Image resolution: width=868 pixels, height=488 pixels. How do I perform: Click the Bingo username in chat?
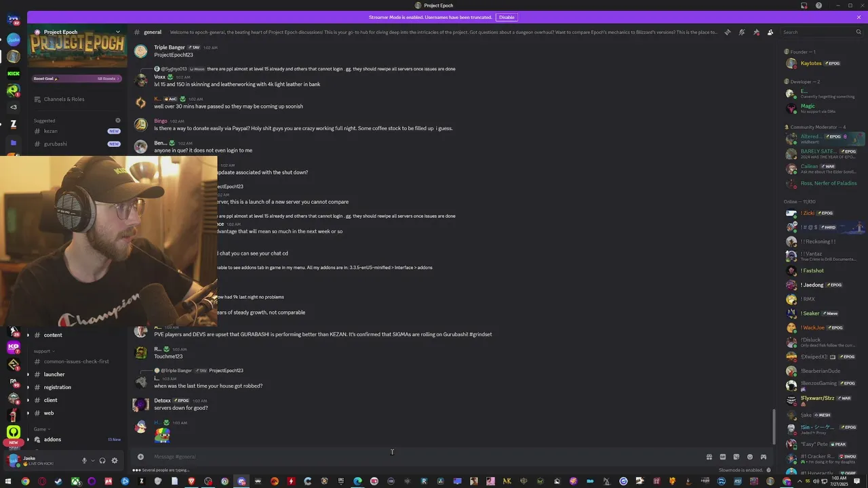[x=161, y=121]
